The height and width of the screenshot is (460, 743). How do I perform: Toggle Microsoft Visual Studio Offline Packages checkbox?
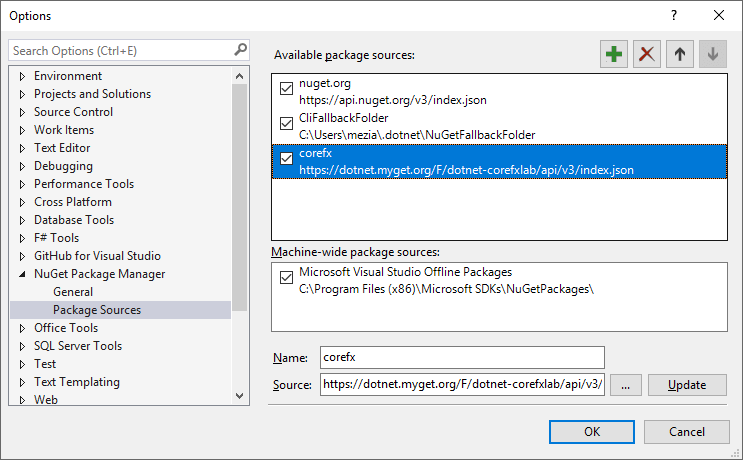click(287, 278)
